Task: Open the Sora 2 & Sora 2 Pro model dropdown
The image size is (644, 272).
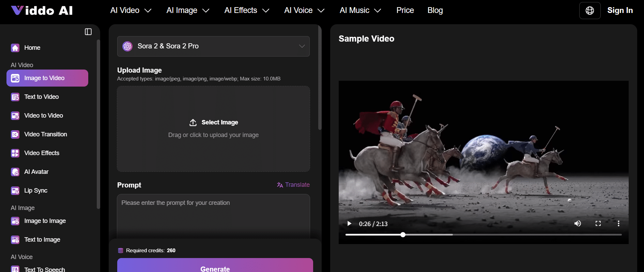Action: pos(213,46)
